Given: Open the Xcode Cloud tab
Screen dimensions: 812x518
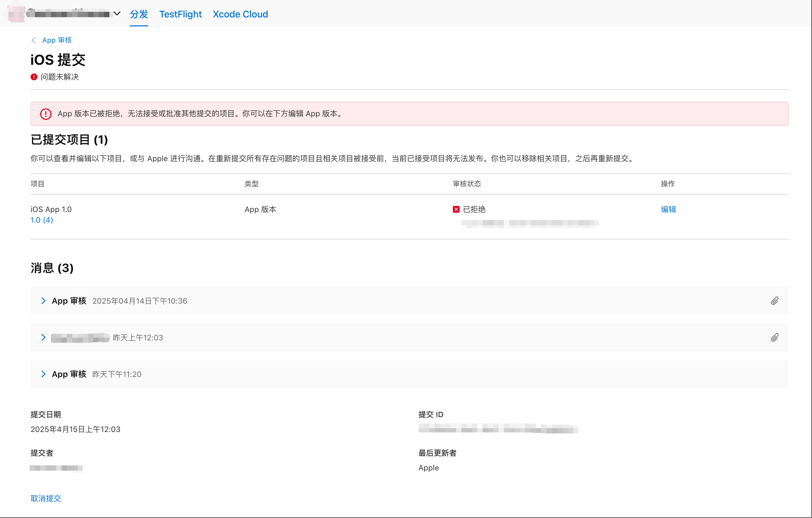Looking at the screenshot, I should click(240, 14).
